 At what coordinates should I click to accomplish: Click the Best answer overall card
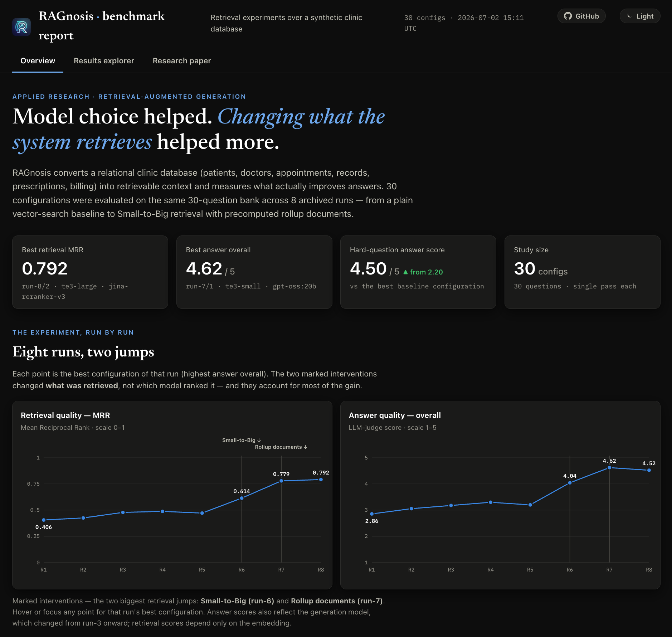(254, 272)
